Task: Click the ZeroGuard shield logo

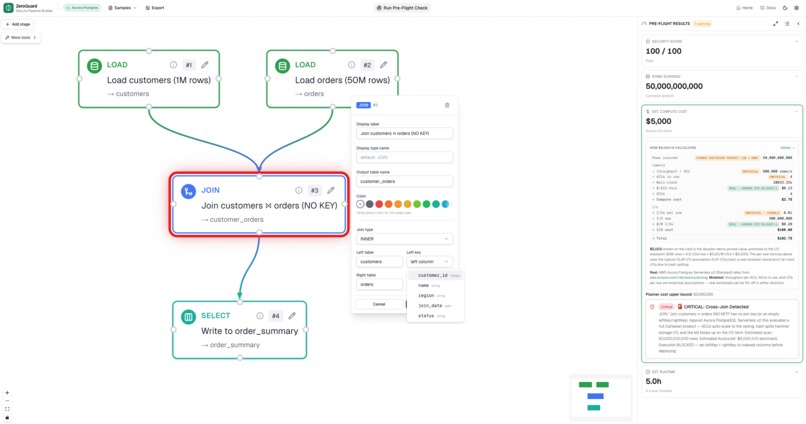Action: tap(8, 8)
